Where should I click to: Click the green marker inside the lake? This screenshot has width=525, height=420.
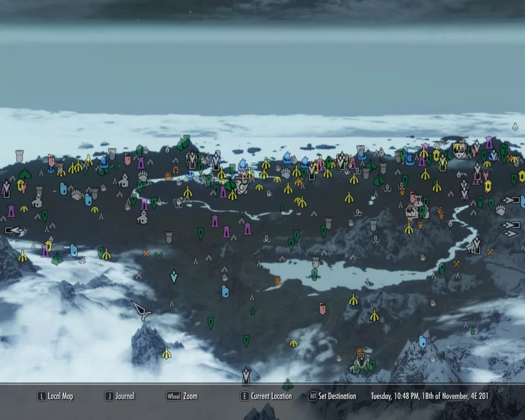coord(314,275)
